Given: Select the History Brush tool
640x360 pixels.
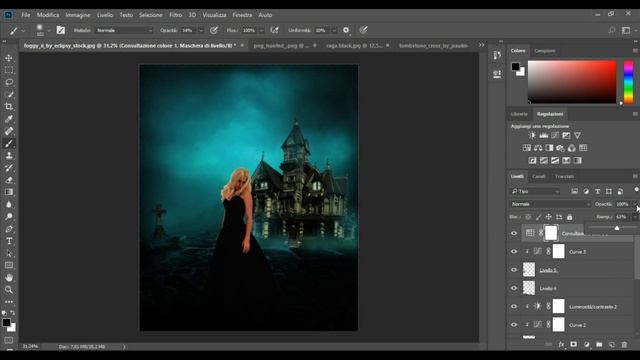Looking at the screenshot, I should (x=9, y=168).
